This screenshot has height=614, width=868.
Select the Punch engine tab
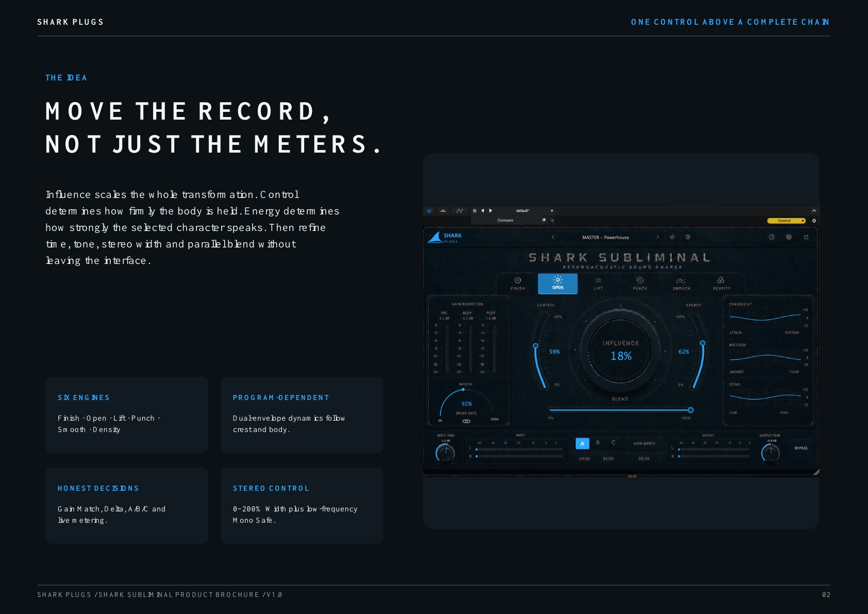(x=640, y=284)
